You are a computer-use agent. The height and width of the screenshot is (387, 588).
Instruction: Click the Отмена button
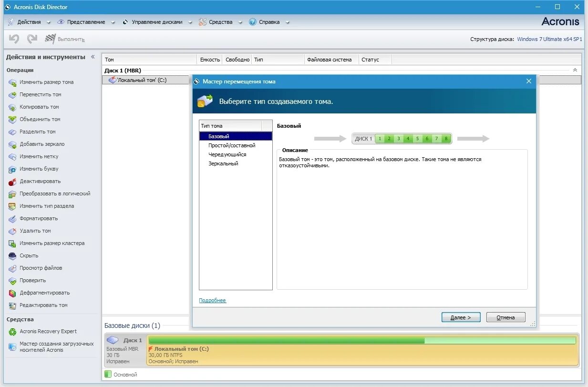[505, 317]
